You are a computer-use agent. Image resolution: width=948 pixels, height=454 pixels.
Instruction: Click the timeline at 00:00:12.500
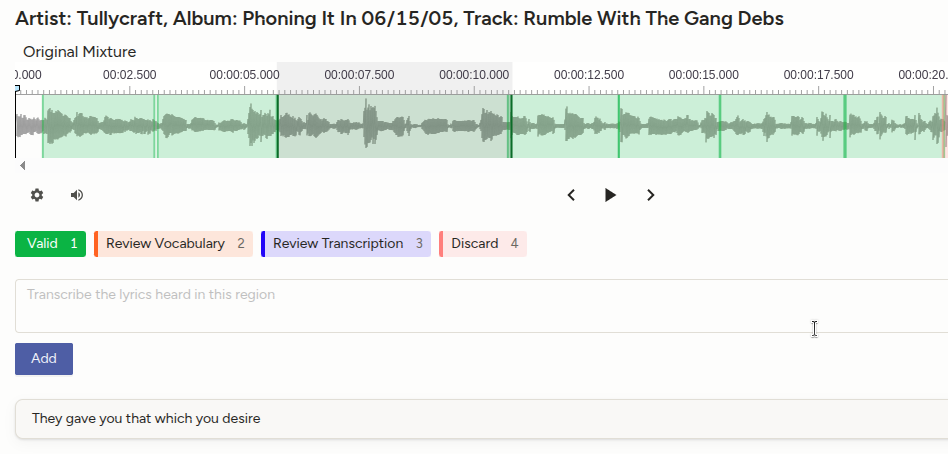point(589,75)
